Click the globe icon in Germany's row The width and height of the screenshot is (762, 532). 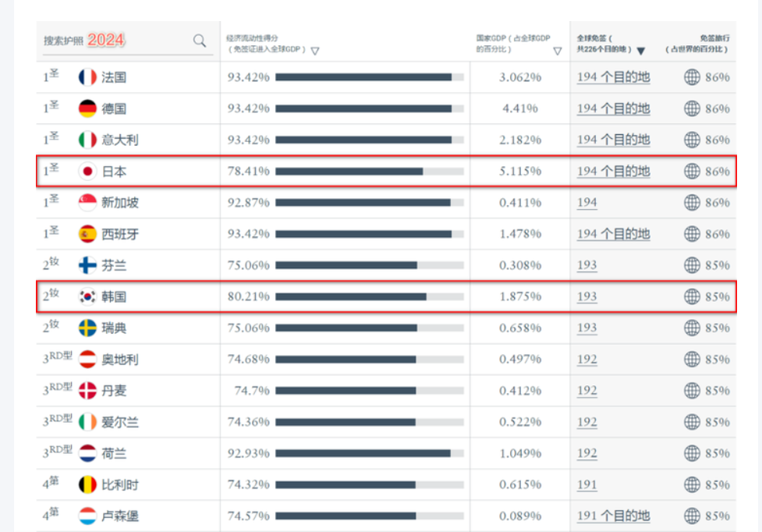coord(692,108)
